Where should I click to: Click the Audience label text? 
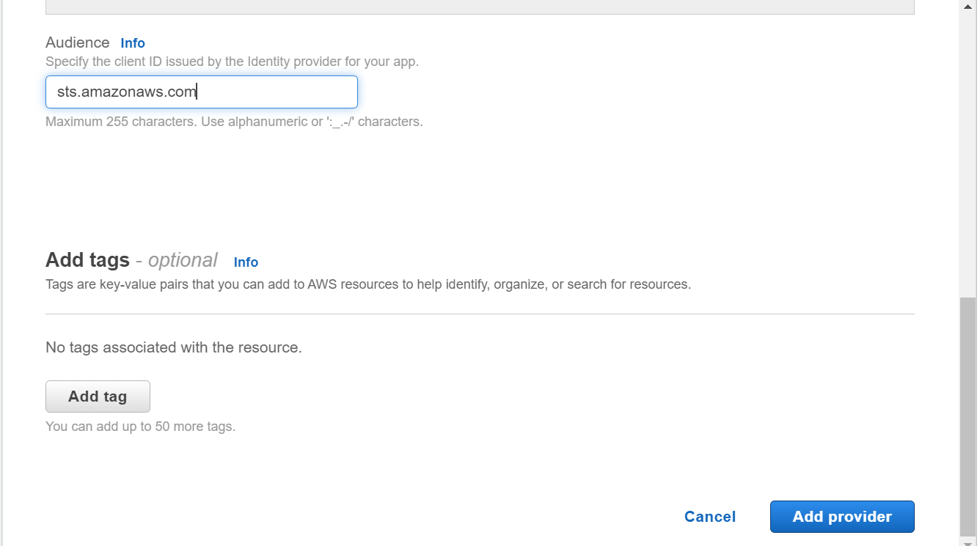(x=77, y=43)
